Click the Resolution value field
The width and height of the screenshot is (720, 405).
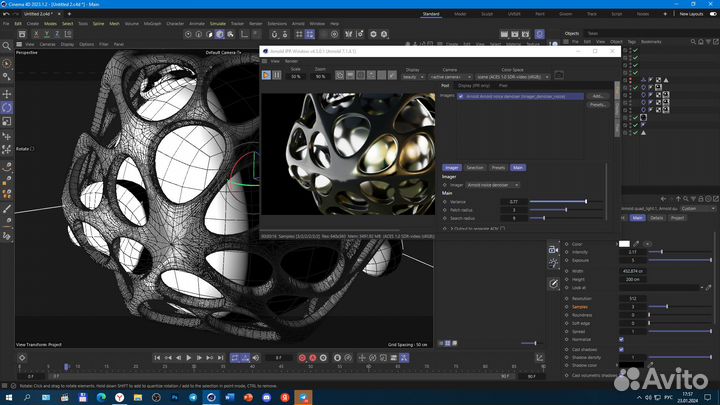point(633,298)
